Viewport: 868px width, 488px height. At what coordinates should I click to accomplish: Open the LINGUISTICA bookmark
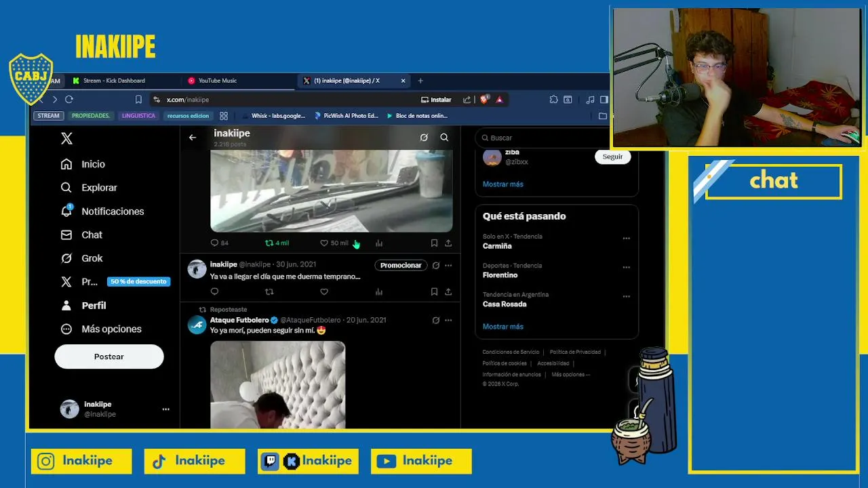(138, 116)
